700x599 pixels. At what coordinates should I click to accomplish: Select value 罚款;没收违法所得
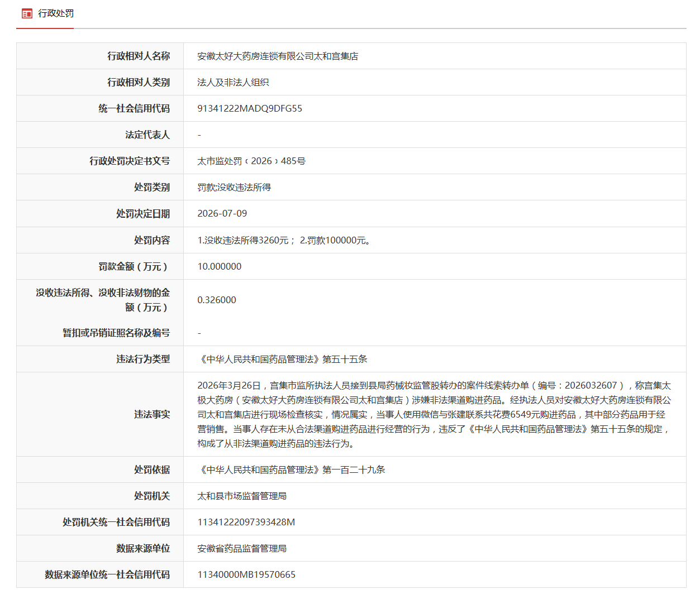click(234, 187)
